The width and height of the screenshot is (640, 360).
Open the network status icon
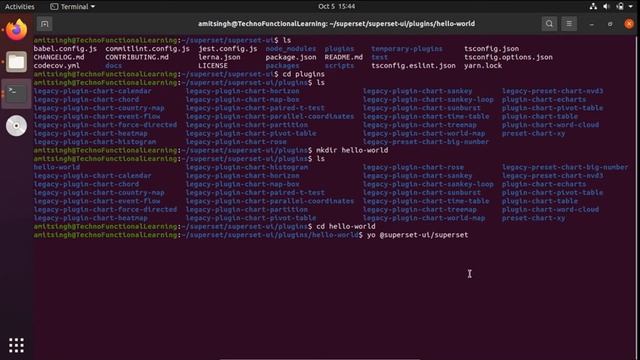pos(593,7)
